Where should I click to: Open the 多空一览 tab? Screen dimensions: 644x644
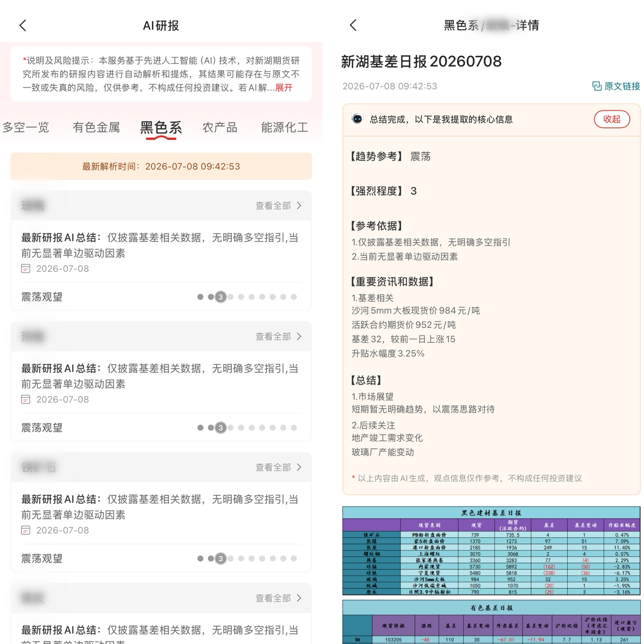25,127
